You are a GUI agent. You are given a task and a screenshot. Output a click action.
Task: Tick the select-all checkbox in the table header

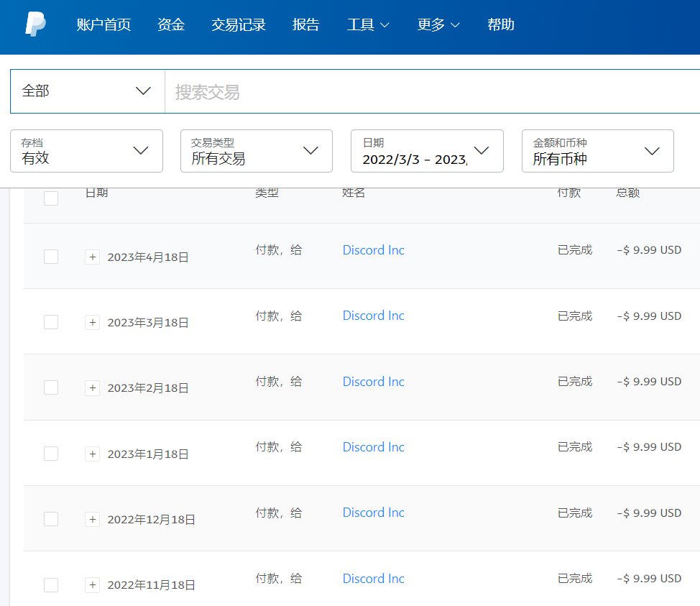click(51, 198)
